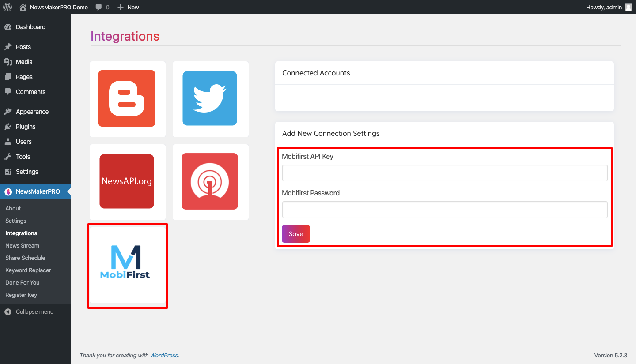The width and height of the screenshot is (636, 364).
Task: Click the WordPress footer link
Action: pyautogui.click(x=164, y=355)
